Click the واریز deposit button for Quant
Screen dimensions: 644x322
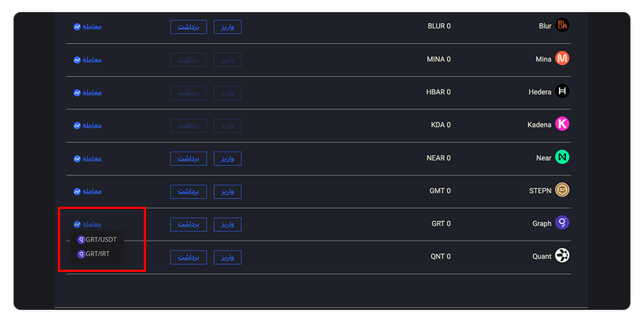228,258
